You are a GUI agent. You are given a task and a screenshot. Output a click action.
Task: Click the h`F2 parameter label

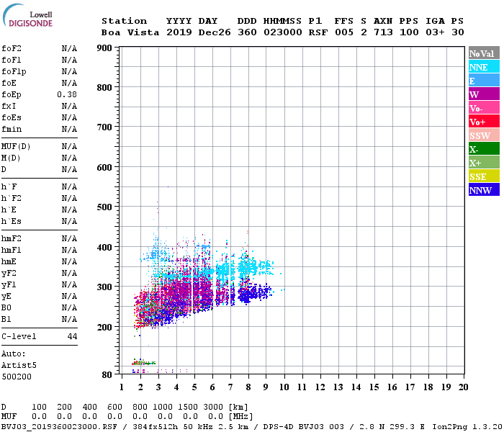pos(12,198)
